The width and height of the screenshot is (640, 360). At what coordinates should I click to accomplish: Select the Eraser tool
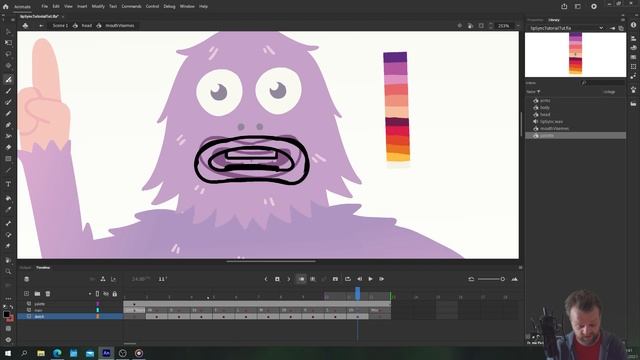pos(8,147)
